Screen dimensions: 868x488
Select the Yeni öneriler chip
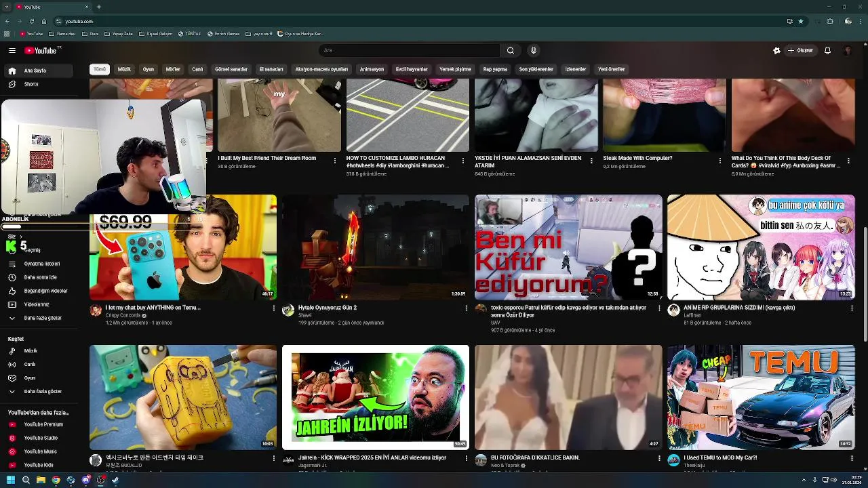pyautogui.click(x=611, y=69)
